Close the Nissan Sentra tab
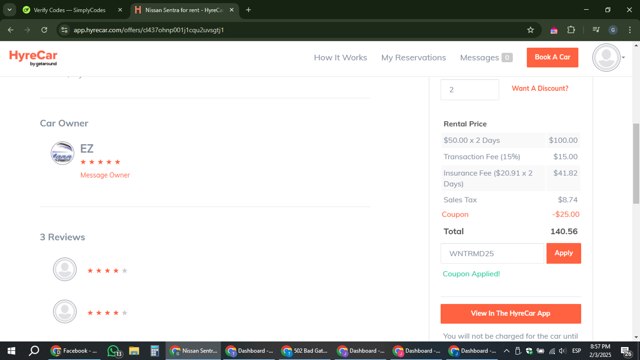 (x=231, y=10)
